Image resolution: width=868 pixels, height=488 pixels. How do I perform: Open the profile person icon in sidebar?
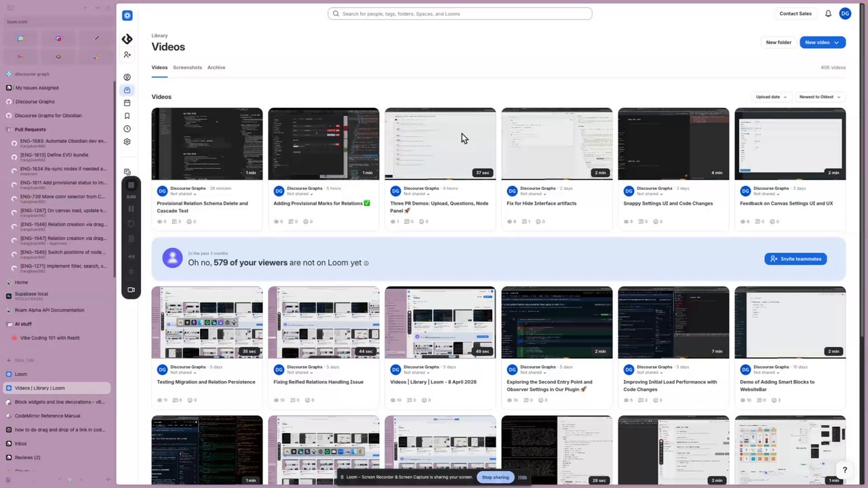pos(127,77)
